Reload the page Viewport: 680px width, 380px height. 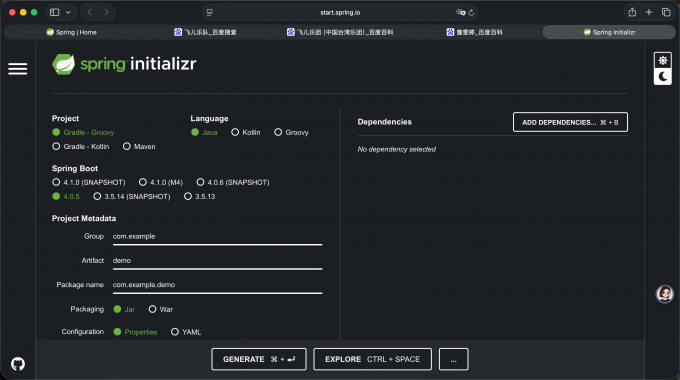471,13
